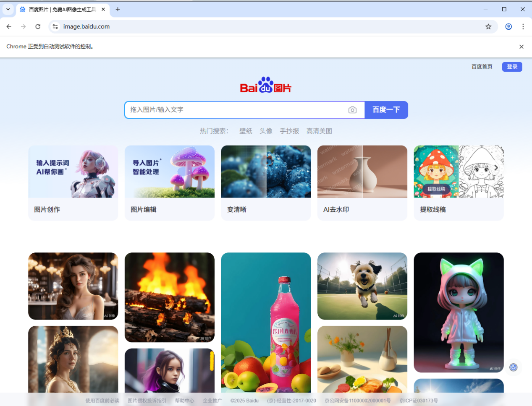Viewport: 532px width, 406px height.
Task: Close the Baidu image tab
Action: (103, 9)
